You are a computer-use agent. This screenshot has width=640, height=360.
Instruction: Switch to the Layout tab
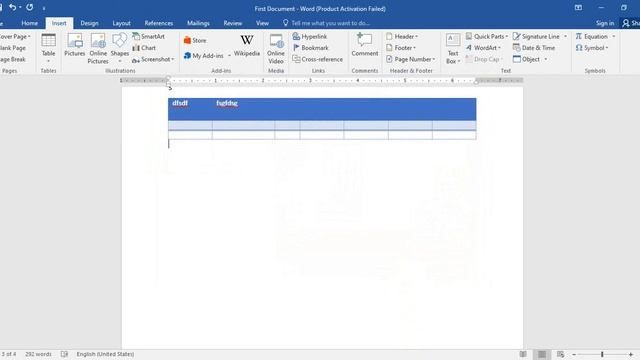(x=121, y=23)
